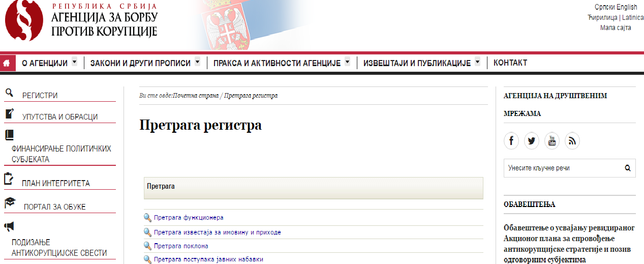This screenshot has height=264, width=644.
Task: Open the Twitter social icon
Action: click(532, 141)
